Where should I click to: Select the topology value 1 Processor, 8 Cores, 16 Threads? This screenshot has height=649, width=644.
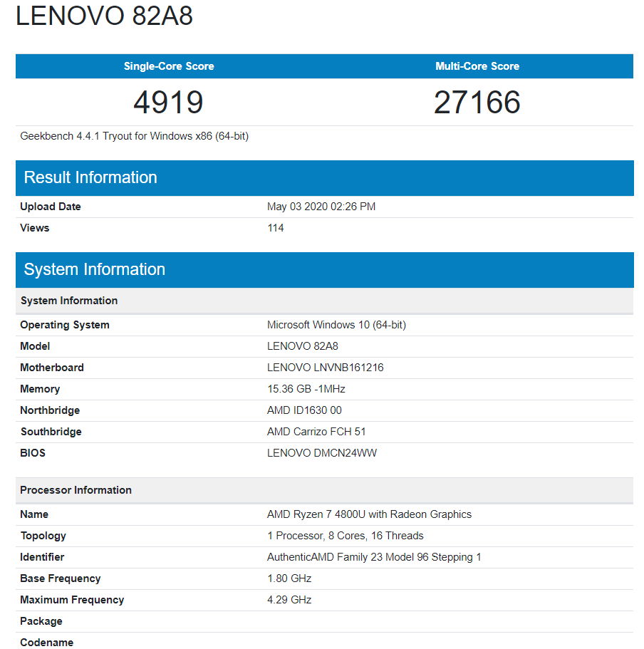pyautogui.click(x=346, y=536)
